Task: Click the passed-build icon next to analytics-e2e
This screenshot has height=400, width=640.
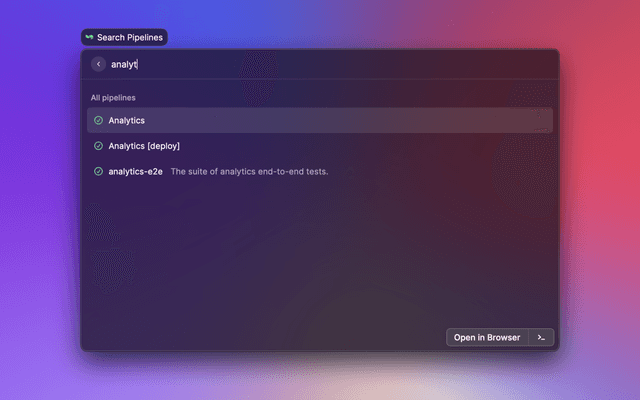Action: [98, 171]
